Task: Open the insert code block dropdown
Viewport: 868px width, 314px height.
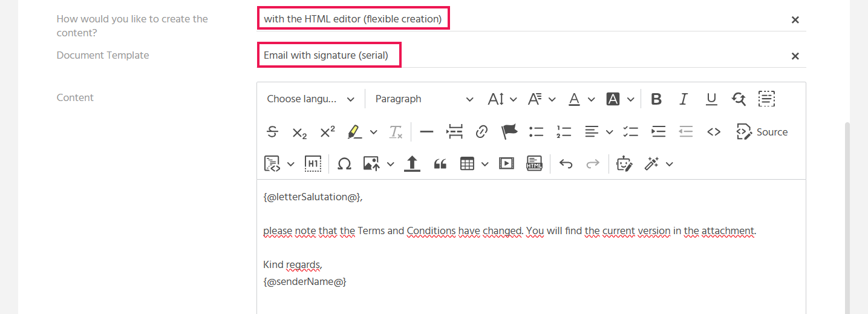Action: (x=279, y=164)
